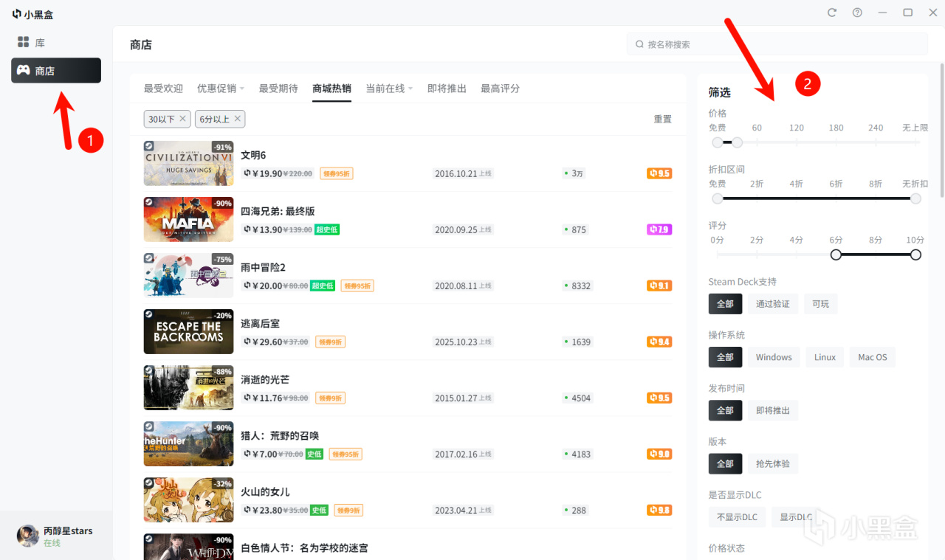Screen dimensions: 945x560
Task: Click the online count 8332
Action: coord(582,286)
